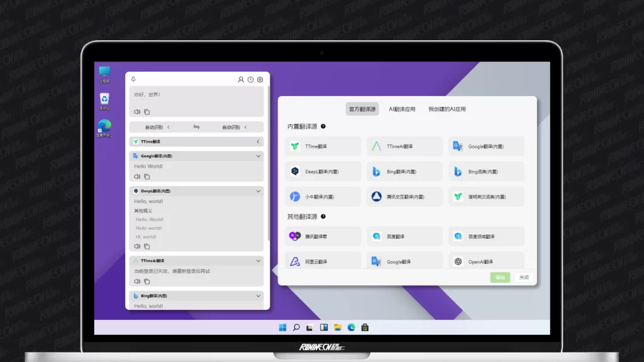
Task: Switch to the 我创建的AI应用 tab
Action: 447,109
